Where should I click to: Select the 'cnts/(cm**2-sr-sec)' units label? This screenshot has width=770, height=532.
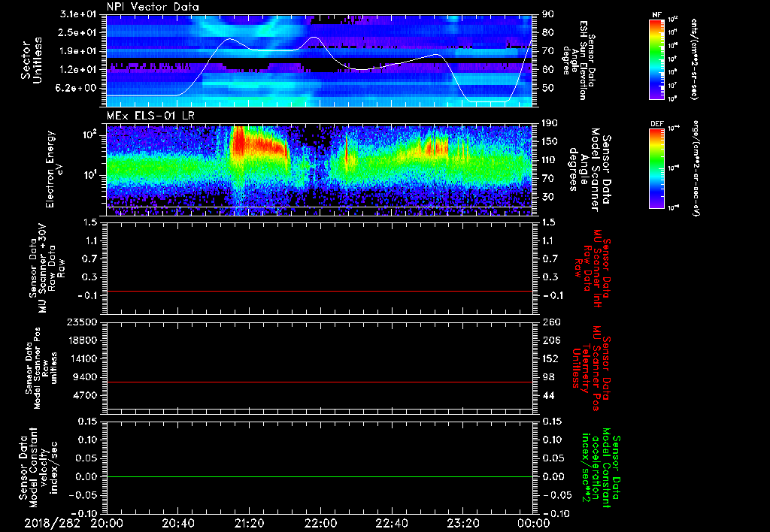pyautogui.click(x=694, y=59)
